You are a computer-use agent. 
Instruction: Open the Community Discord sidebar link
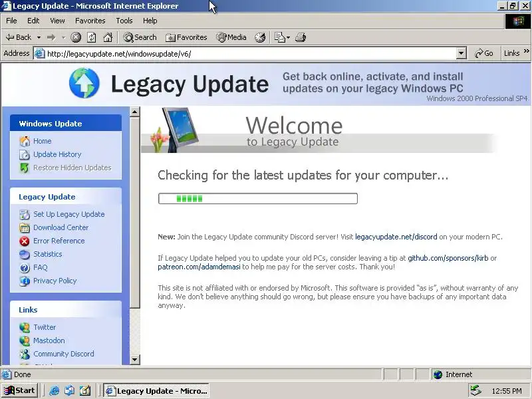click(64, 354)
